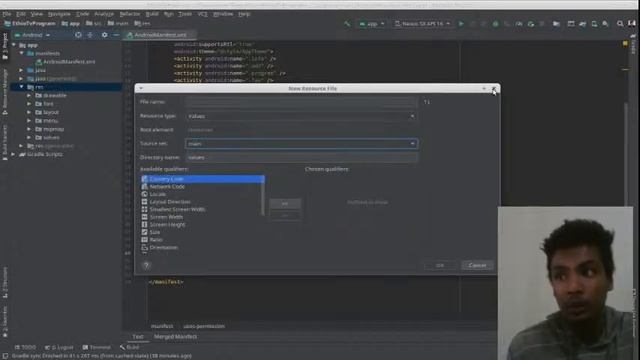This screenshot has width=640, height=360.
Task: Expand the layout folder arrow
Action: point(29,112)
